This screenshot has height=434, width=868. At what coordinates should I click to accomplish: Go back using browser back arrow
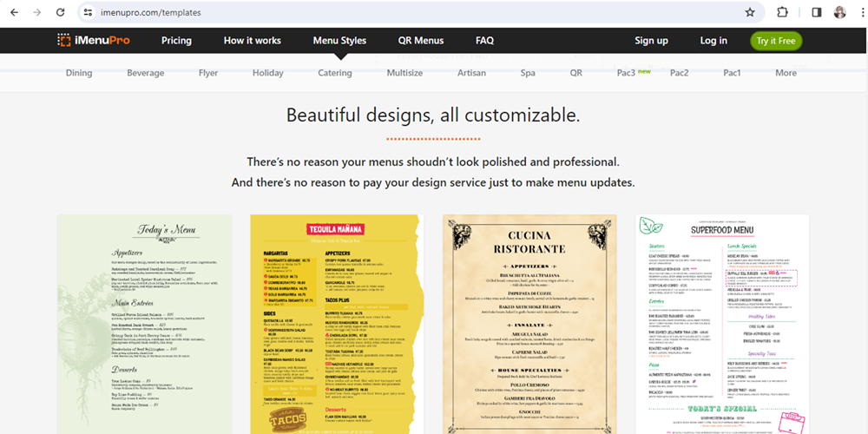point(15,12)
